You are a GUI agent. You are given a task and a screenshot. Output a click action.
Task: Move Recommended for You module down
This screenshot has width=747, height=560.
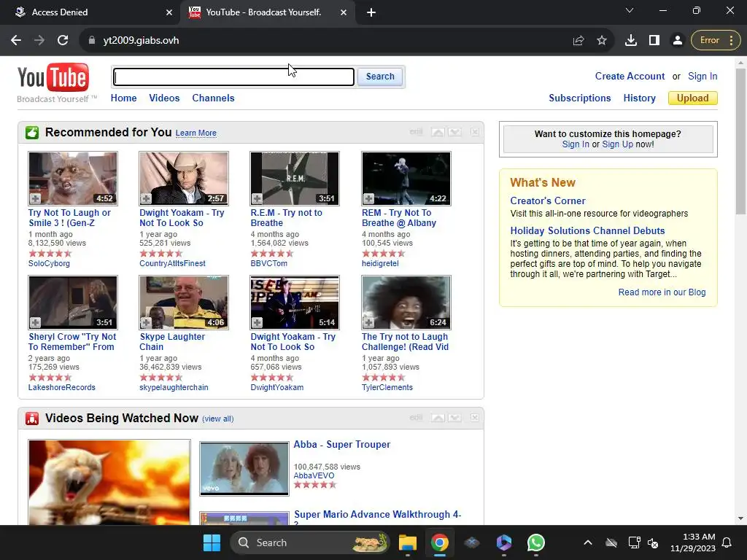click(x=455, y=132)
